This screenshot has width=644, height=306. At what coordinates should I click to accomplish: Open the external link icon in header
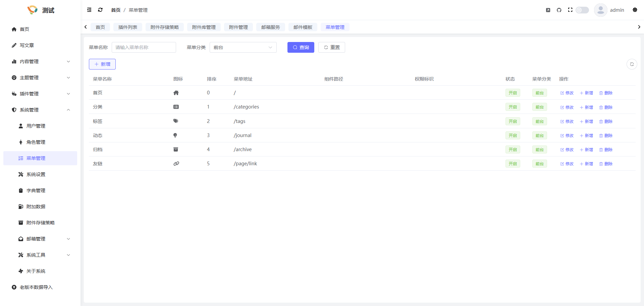coord(548,10)
